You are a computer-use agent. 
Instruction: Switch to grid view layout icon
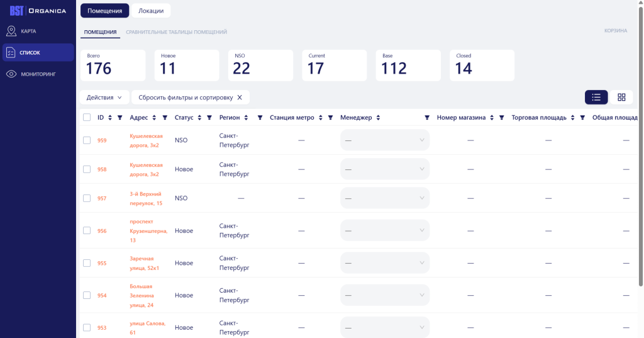[621, 97]
